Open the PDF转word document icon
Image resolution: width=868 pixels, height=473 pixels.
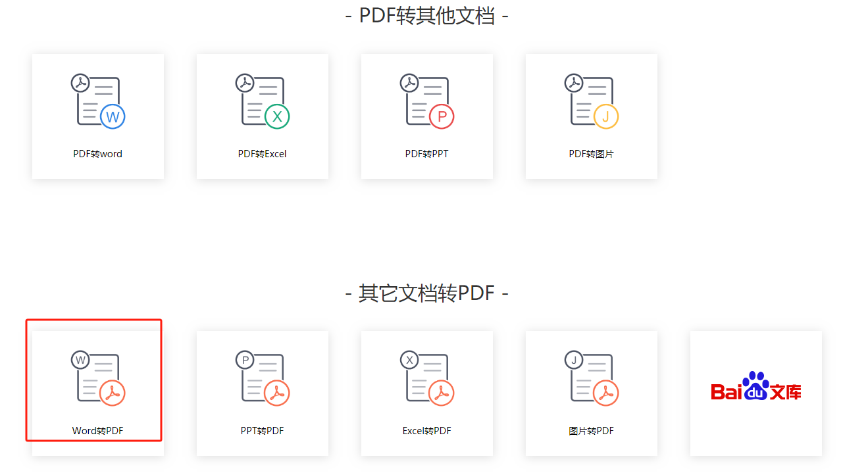(98, 101)
